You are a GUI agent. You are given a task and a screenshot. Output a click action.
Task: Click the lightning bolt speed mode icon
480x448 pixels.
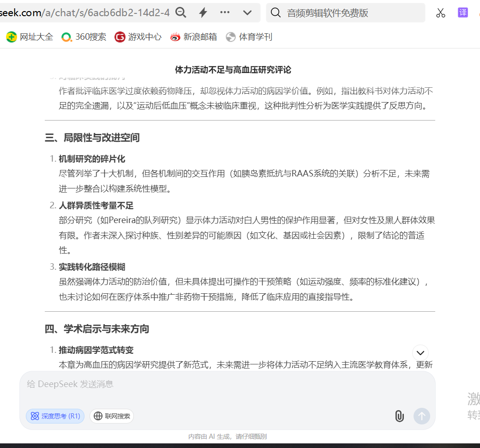(203, 12)
